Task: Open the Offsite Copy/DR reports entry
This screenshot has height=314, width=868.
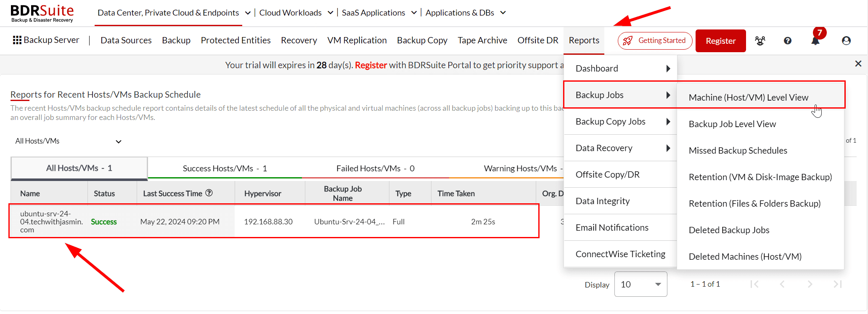Action: pos(620,175)
